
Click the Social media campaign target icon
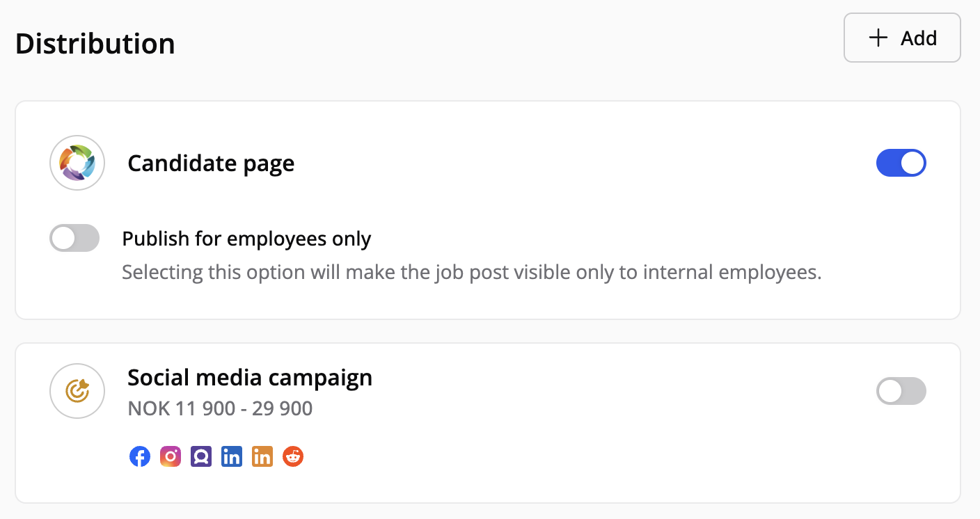(77, 392)
